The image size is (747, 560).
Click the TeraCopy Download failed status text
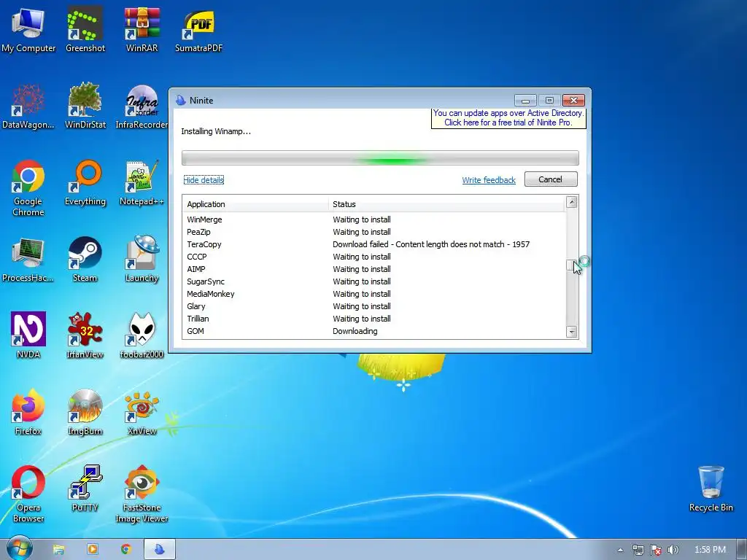[431, 244]
